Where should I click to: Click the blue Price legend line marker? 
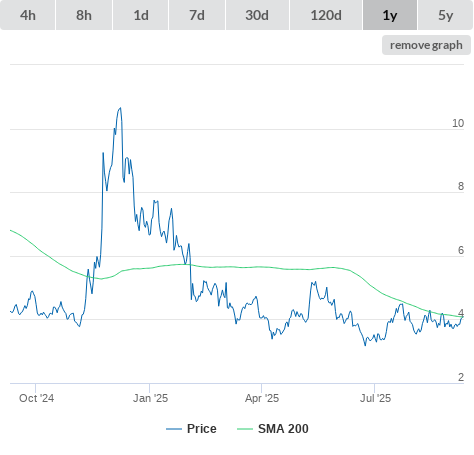[x=174, y=429]
